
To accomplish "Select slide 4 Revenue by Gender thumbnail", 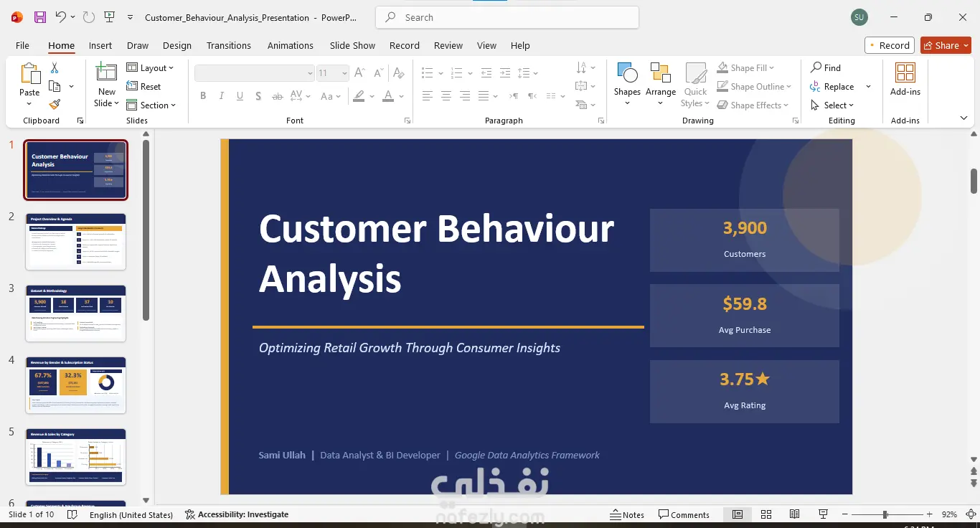I will 75,385.
